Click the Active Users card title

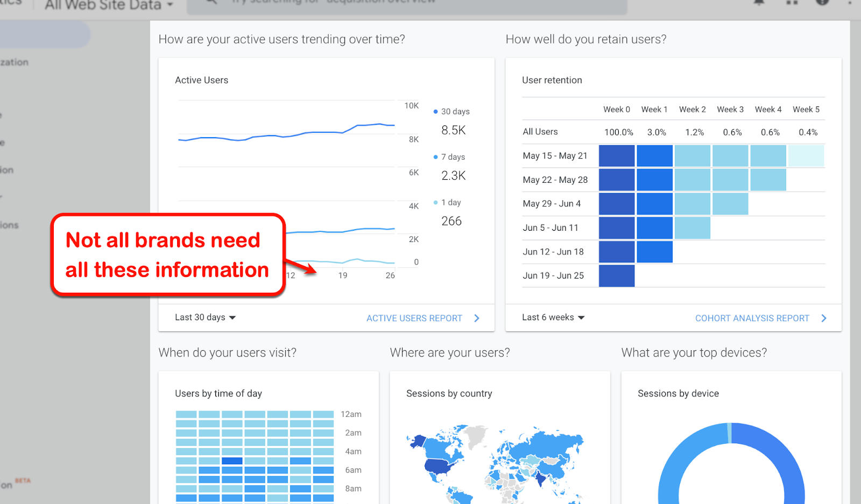point(202,80)
